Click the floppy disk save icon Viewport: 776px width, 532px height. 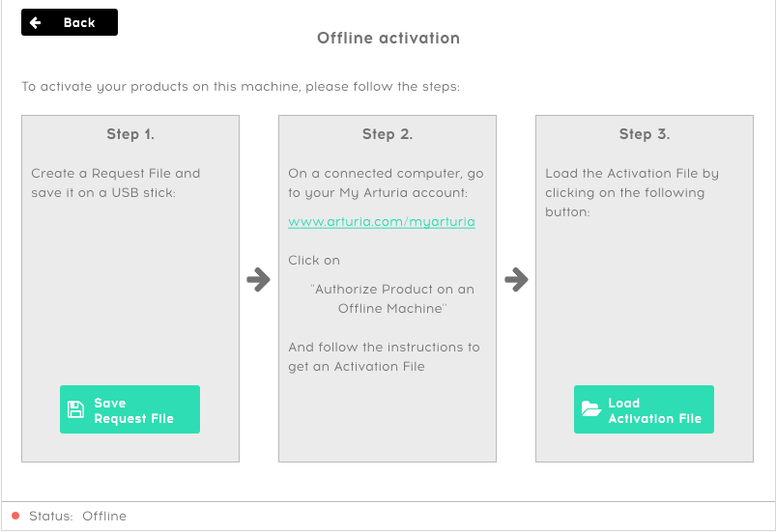(75, 409)
